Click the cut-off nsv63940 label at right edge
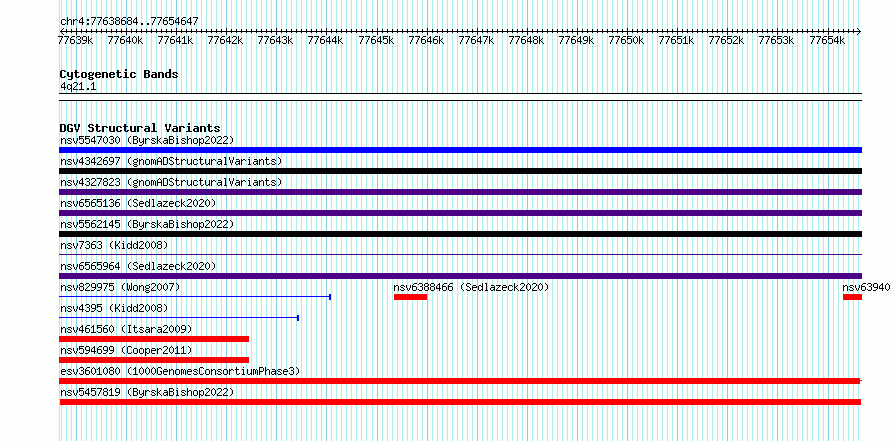The image size is (890, 441). (x=866, y=287)
